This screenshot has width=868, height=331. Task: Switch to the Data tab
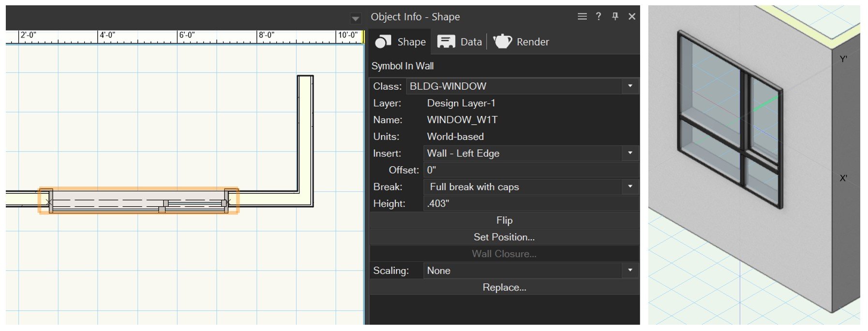pyautogui.click(x=471, y=42)
